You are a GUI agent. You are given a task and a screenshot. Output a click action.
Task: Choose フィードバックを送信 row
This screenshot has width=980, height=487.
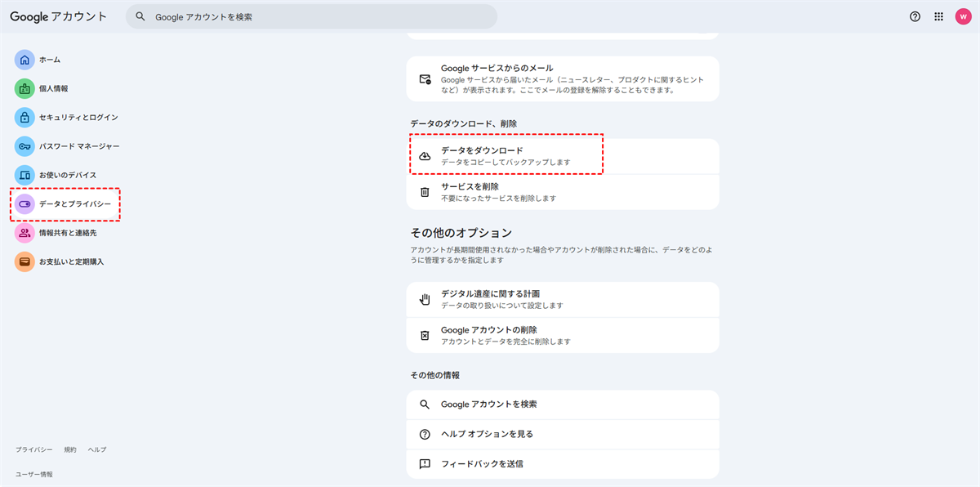563,463
